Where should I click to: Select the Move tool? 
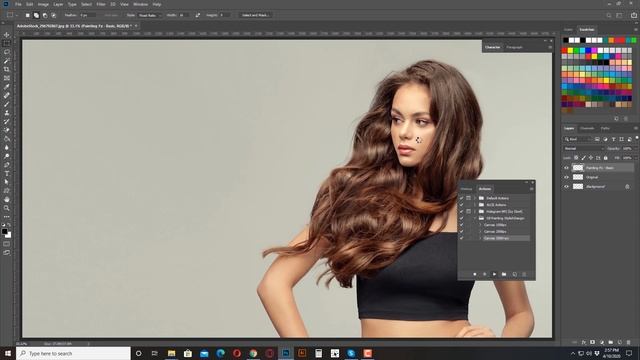[x=7, y=35]
